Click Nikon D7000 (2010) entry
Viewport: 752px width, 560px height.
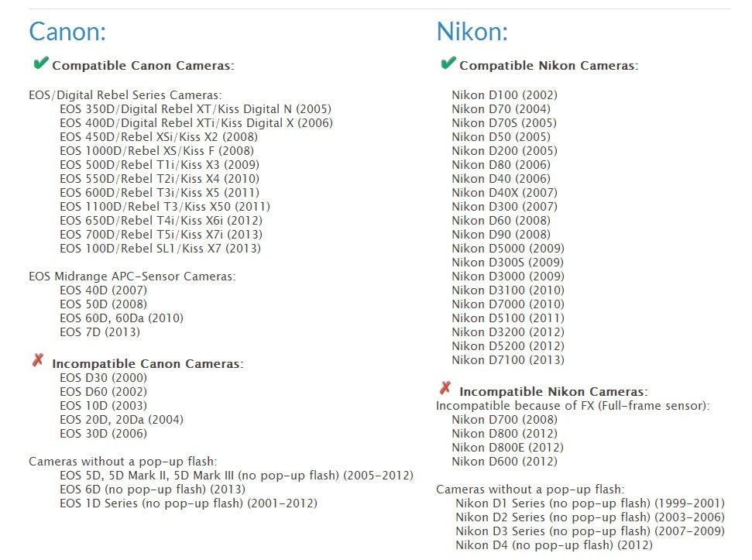[x=508, y=304]
